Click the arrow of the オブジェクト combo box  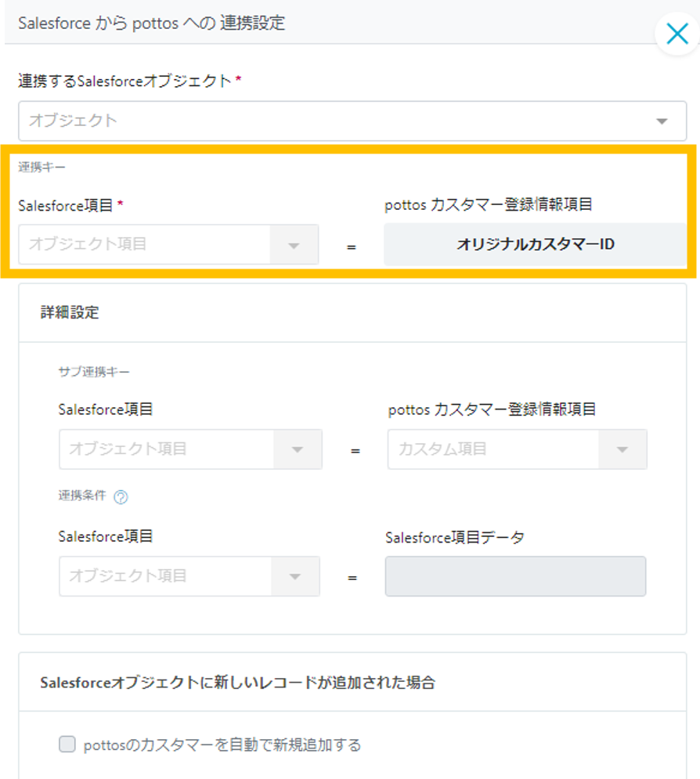point(662,121)
